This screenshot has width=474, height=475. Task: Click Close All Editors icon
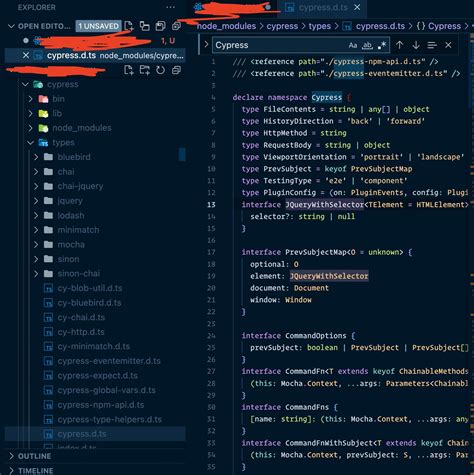176,26
